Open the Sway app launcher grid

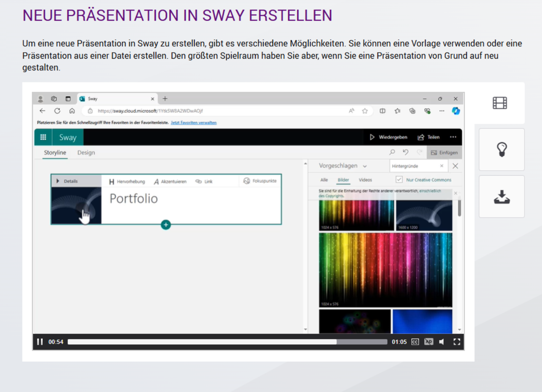pos(43,137)
